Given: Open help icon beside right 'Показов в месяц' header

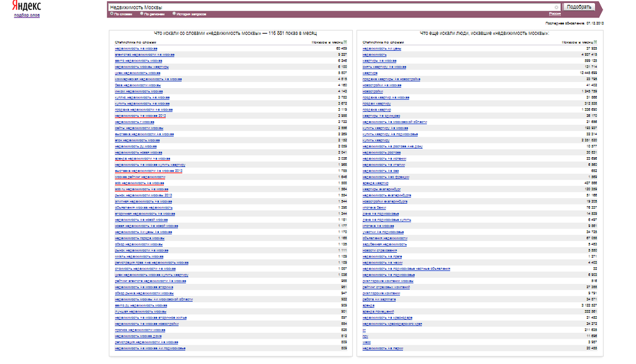Looking at the screenshot, I should 596,42.
